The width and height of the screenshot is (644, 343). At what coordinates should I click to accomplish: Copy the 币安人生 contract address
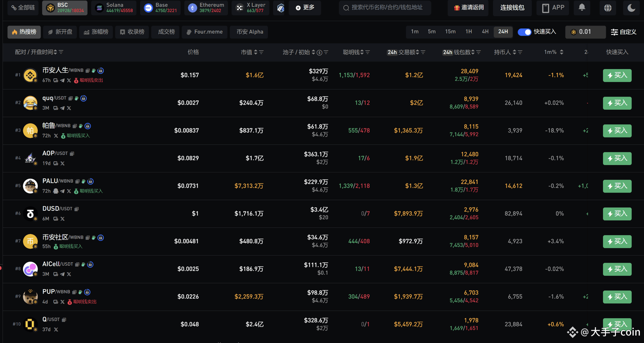tap(87, 71)
